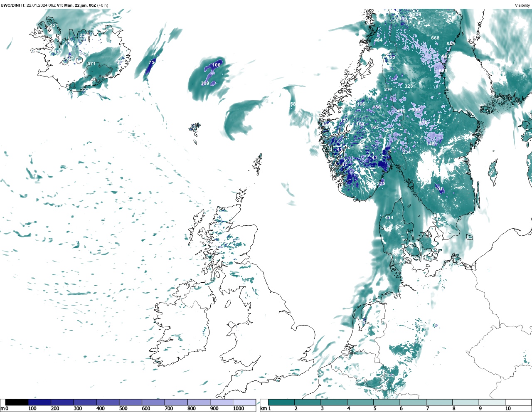The width and height of the screenshot is (532, 412).
Task: Click the 600–700 m legend swatch
Action: click(153, 402)
